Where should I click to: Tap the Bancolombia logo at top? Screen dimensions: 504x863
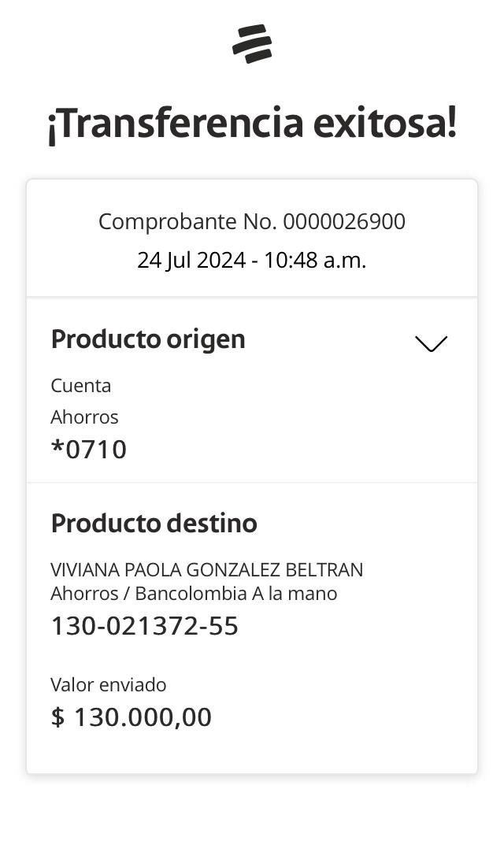[x=252, y=43]
